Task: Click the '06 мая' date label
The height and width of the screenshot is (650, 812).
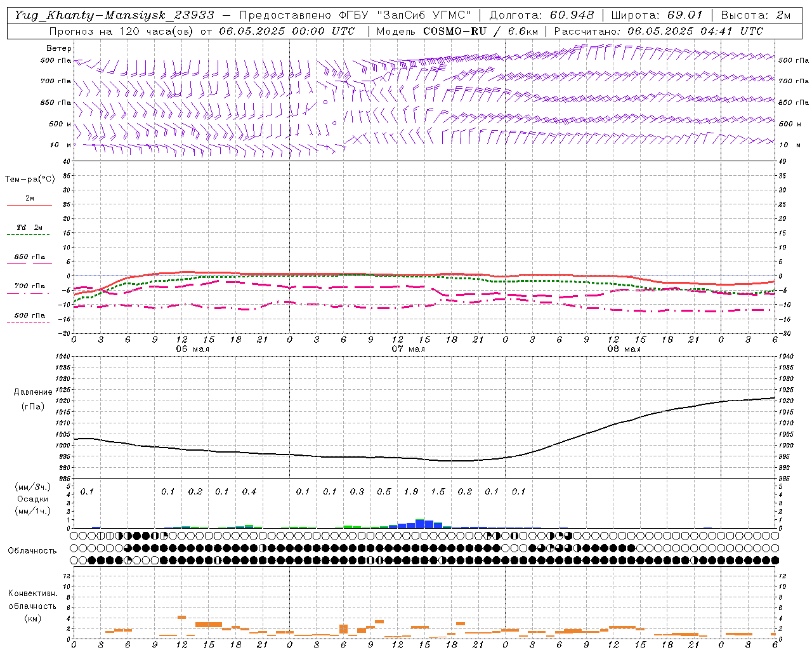Action: [x=192, y=349]
